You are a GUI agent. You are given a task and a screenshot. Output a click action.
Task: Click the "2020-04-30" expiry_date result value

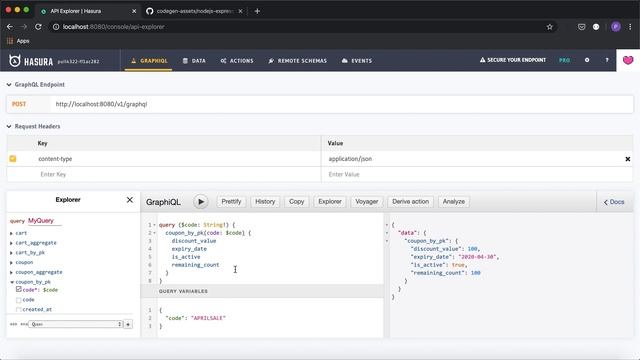(477, 257)
